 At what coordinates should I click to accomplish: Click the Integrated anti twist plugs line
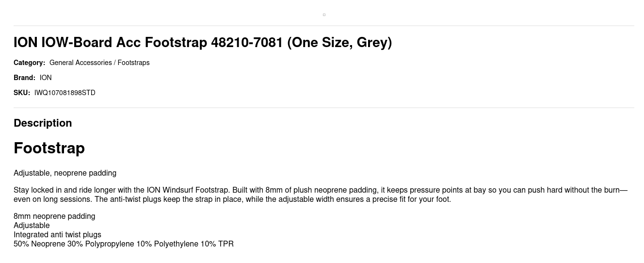tap(57, 235)
